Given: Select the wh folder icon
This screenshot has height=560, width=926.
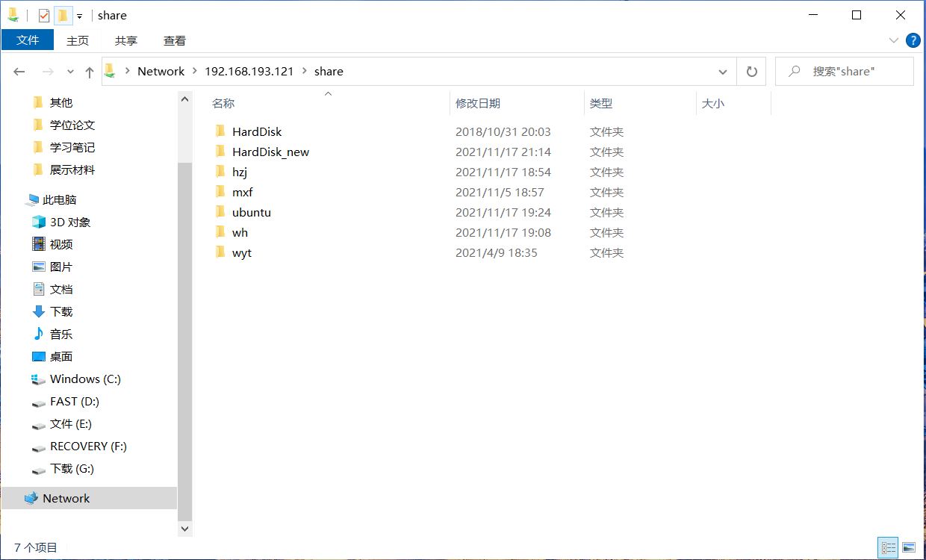Looking at the screenshot, I should (x=220, y=231).
